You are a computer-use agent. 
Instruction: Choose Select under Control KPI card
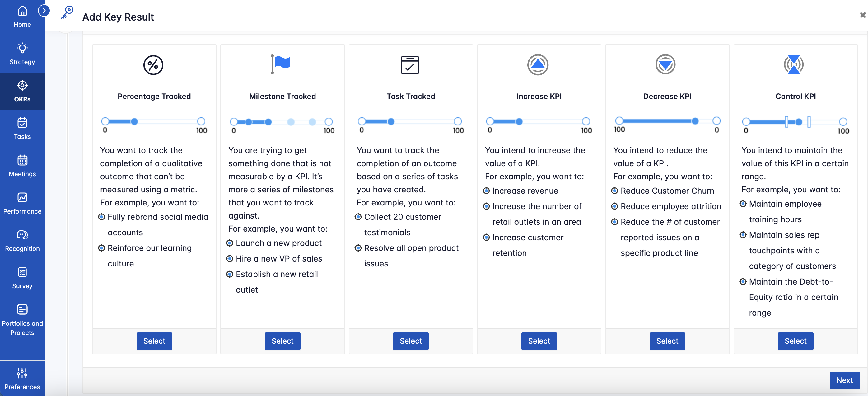click(795, 341)
